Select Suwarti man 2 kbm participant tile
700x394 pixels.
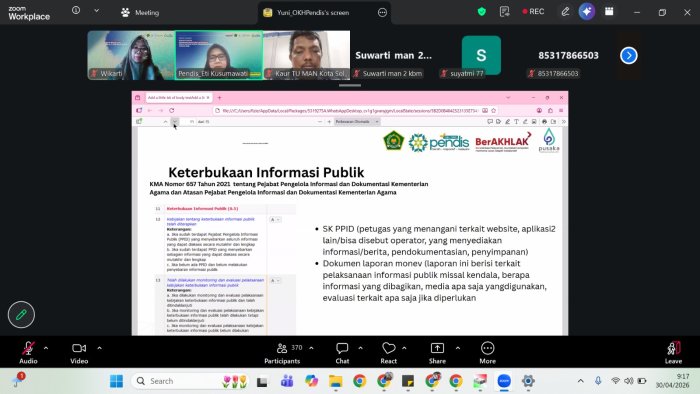point(394,55)
